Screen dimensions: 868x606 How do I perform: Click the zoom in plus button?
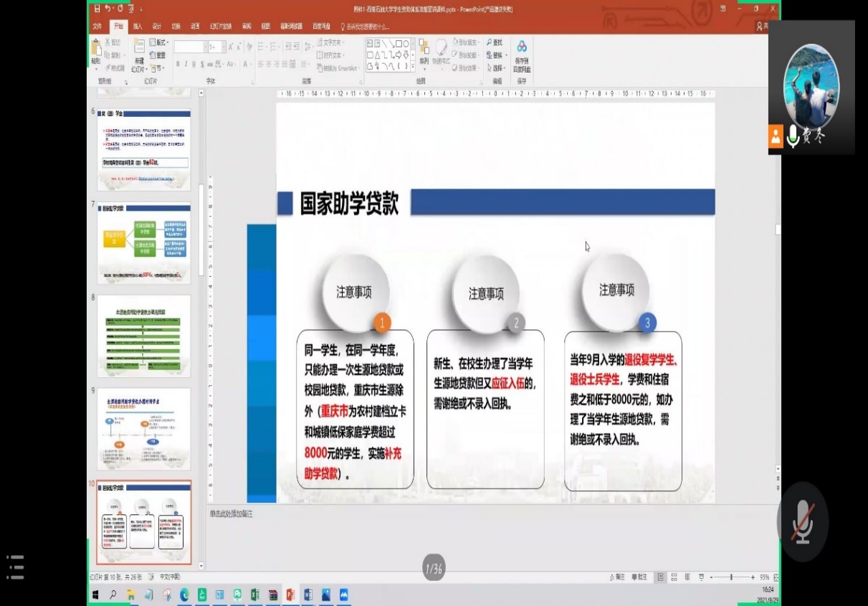coord(753,577)
